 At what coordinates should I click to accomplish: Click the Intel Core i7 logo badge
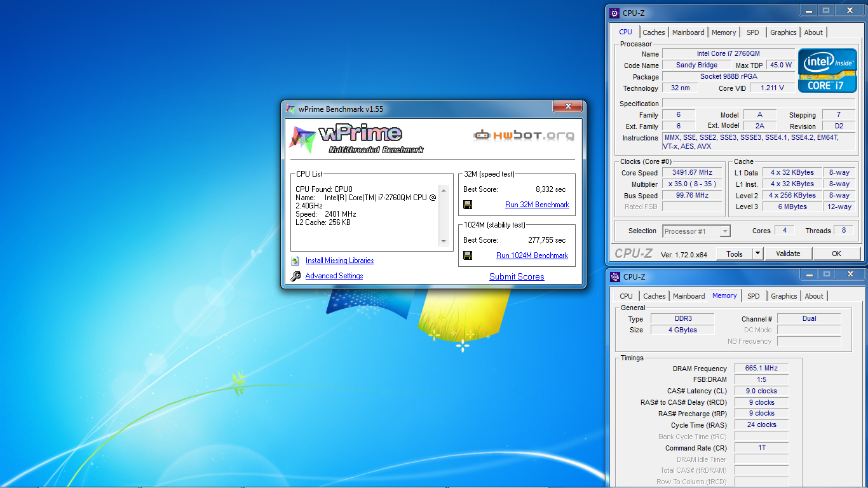(826, 71)
